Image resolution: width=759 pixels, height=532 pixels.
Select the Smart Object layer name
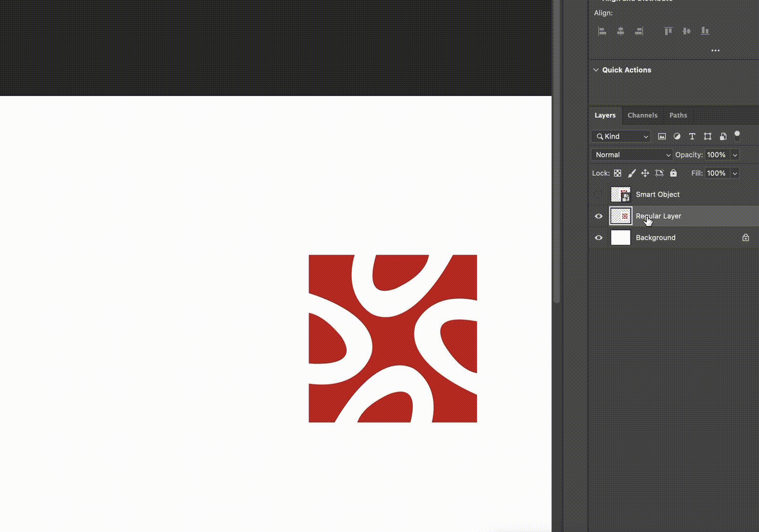tap(657, 195)
